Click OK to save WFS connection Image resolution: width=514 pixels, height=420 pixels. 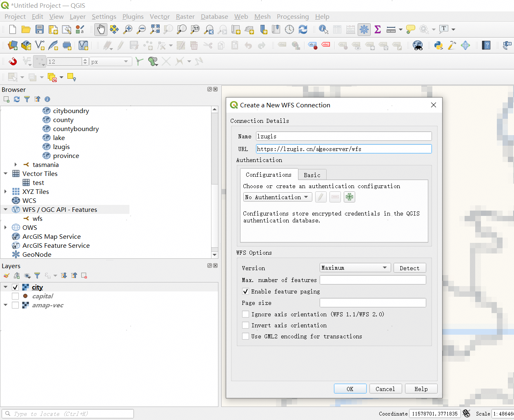coord(350,389)
